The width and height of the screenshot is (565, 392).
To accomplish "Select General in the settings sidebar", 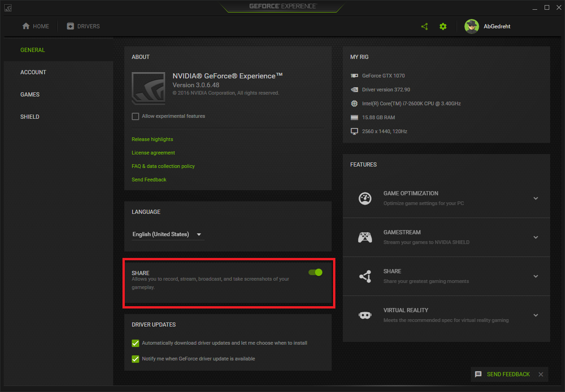I will 58,50.
